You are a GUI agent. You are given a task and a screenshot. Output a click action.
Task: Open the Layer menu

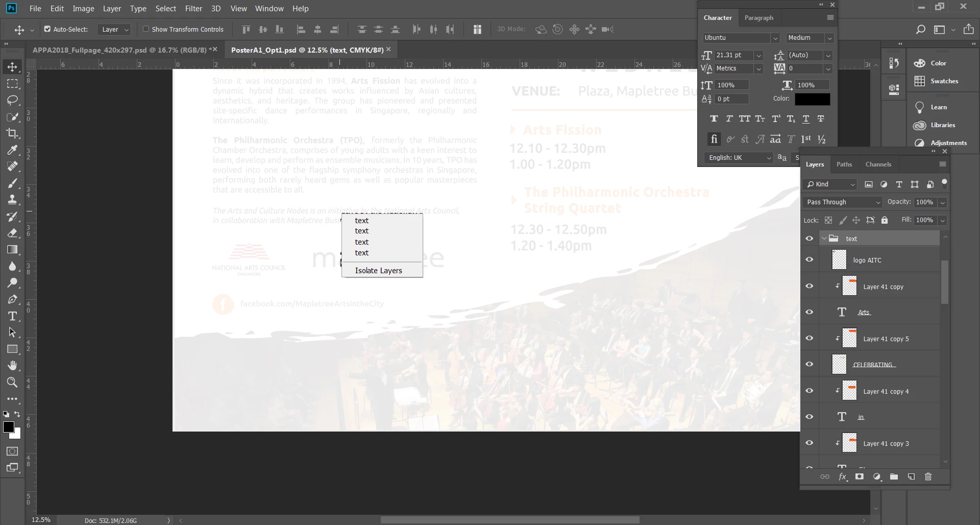112,9
